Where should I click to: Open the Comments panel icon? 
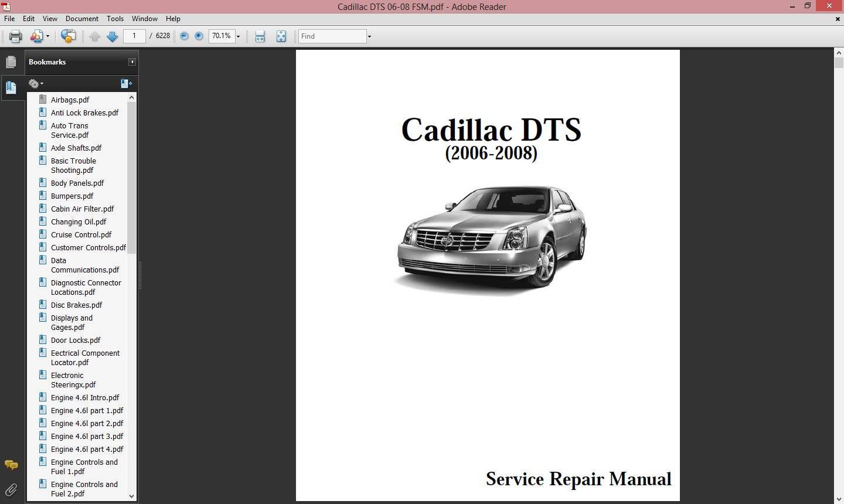pyautogui.click(x=11, y=465)
